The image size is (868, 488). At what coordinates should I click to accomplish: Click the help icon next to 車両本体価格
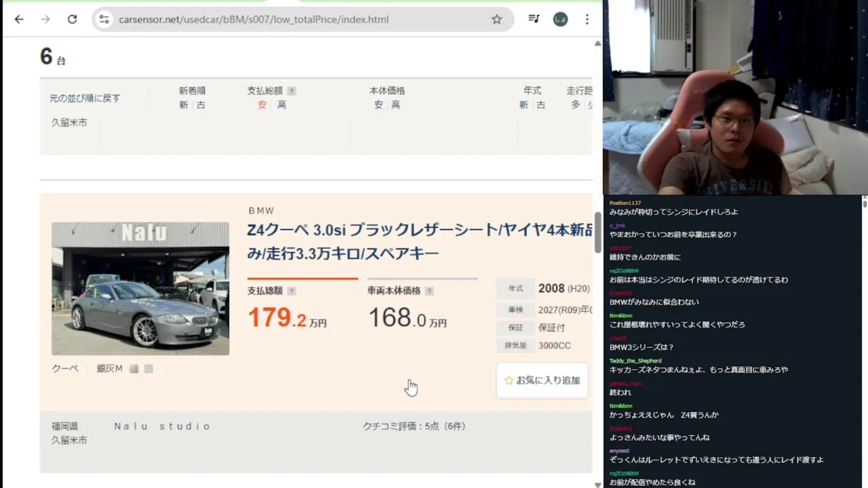coord(429,291)
